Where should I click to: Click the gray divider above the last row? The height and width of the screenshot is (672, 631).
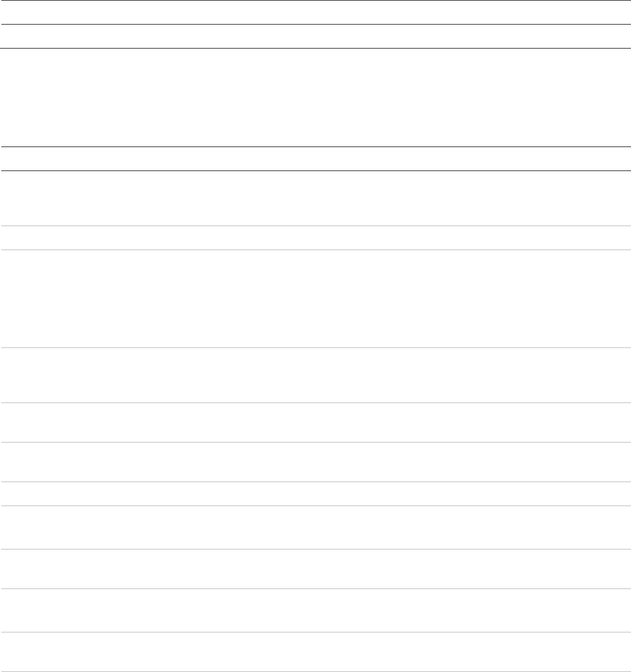(x=315, y=632)
